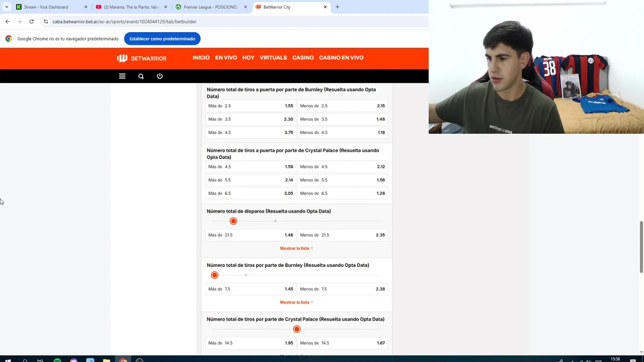
Task: Open the site search magnifier icon
Action: 141,76
